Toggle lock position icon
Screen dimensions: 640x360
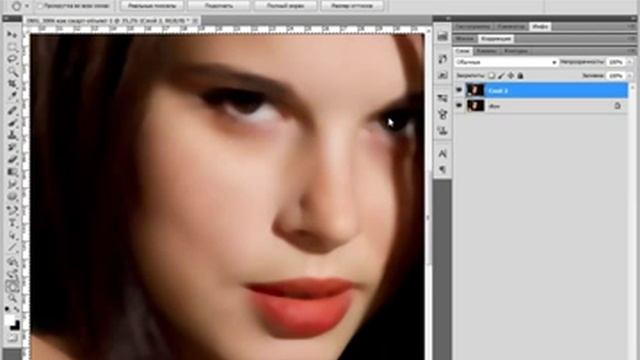pos(511,76)
